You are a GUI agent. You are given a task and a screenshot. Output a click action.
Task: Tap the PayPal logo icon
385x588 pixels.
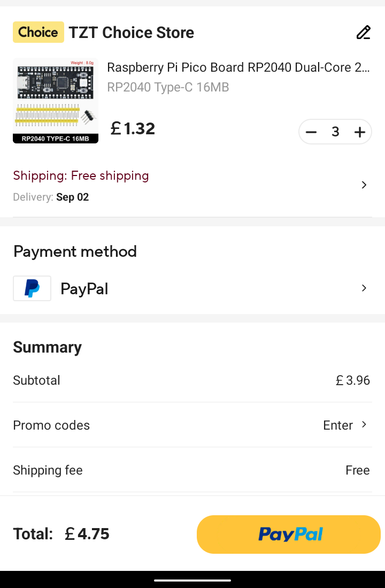point(32,288)
